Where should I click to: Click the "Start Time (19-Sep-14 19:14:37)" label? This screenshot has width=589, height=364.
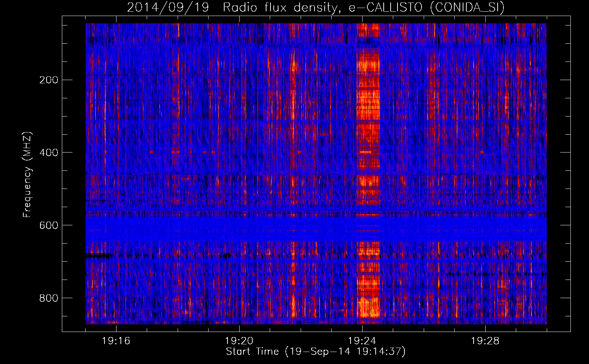[316, 352]
